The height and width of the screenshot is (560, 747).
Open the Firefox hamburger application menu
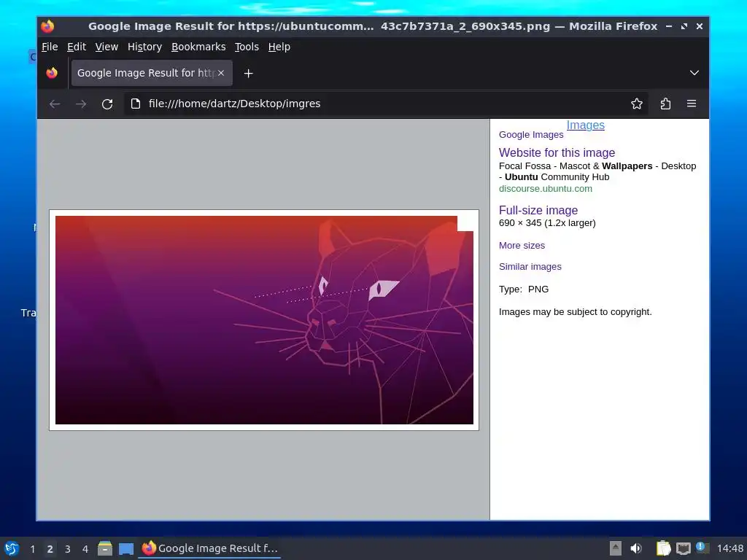point(692,104)
